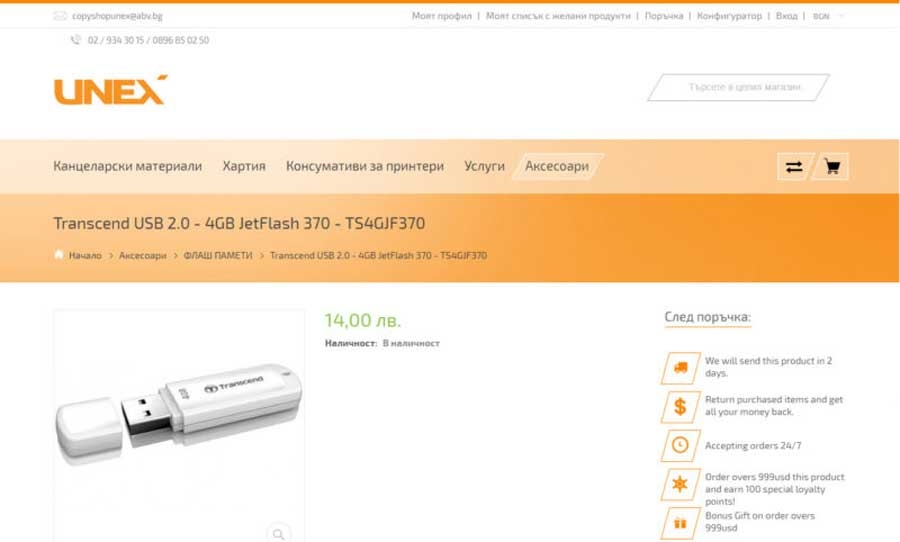
Task: Click the Transcend flash drive product image
Action: point(179,413)
